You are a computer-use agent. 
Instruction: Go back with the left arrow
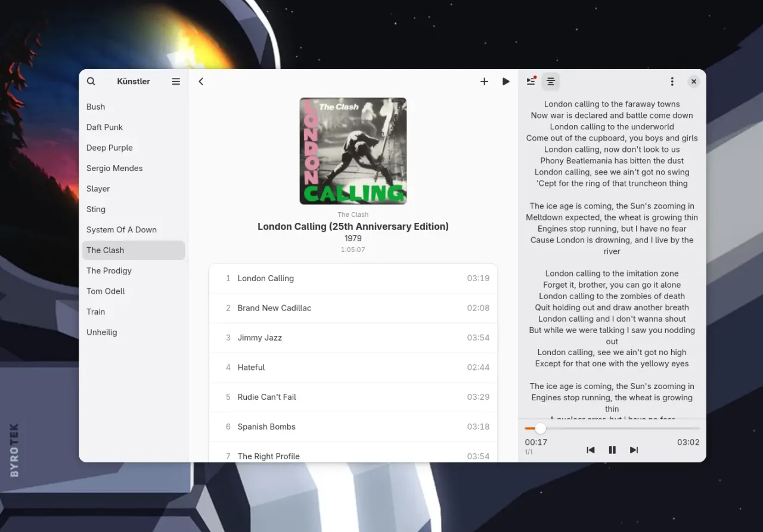click(201, 82)
